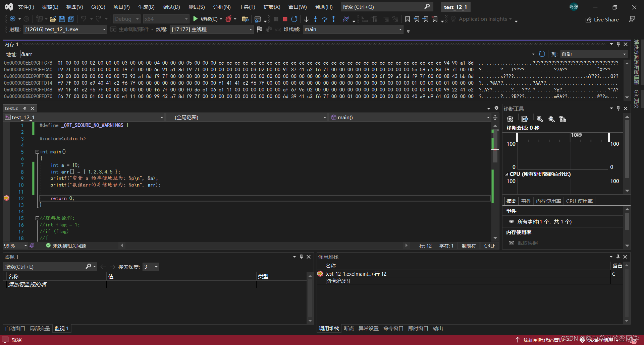Click the zoom in magnifier in diagnostics
The height and width of the screenshot is (345, 644).
[539, 119]
